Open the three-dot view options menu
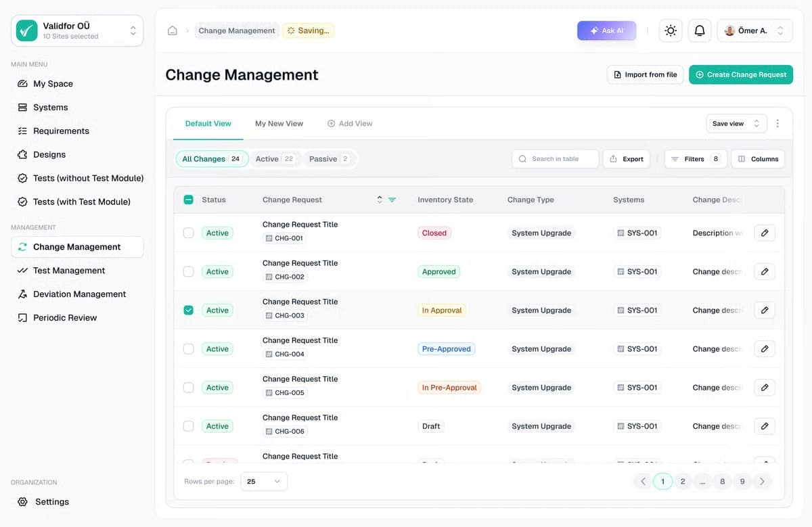 click(x=777, y=123)
